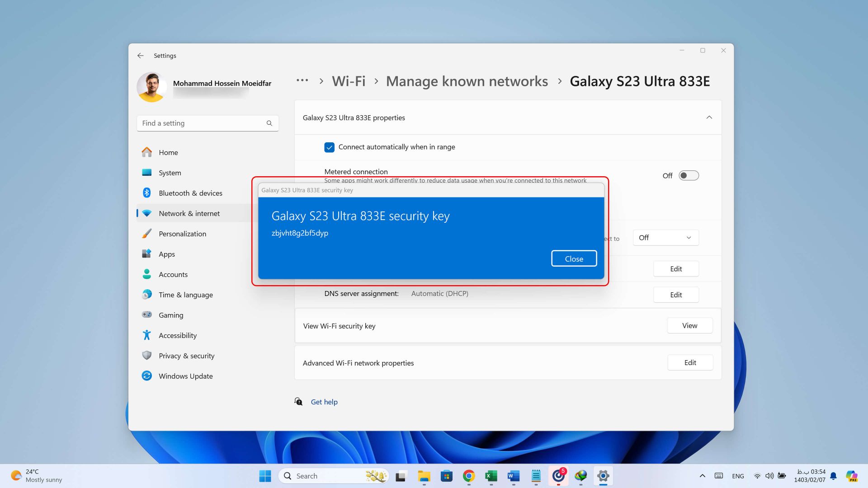Go to the Wi-Fi breadcrumb
The image size is (868, 488).
(349, 81)
